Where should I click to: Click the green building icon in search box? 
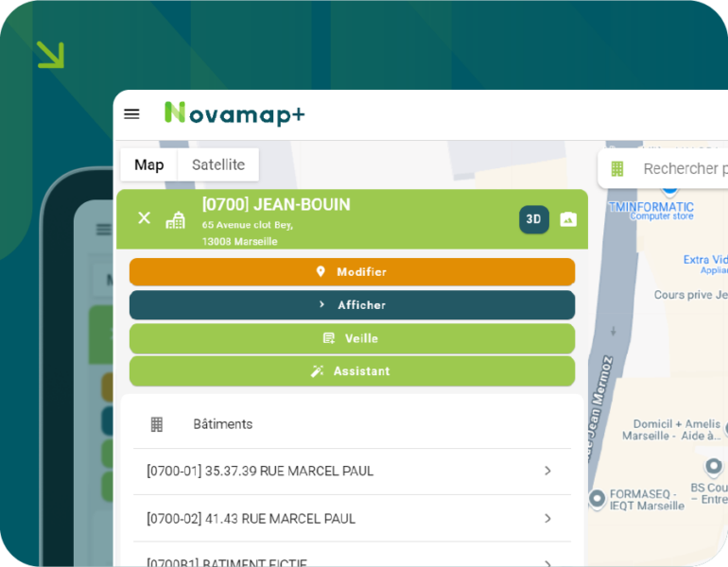point(617,169)
